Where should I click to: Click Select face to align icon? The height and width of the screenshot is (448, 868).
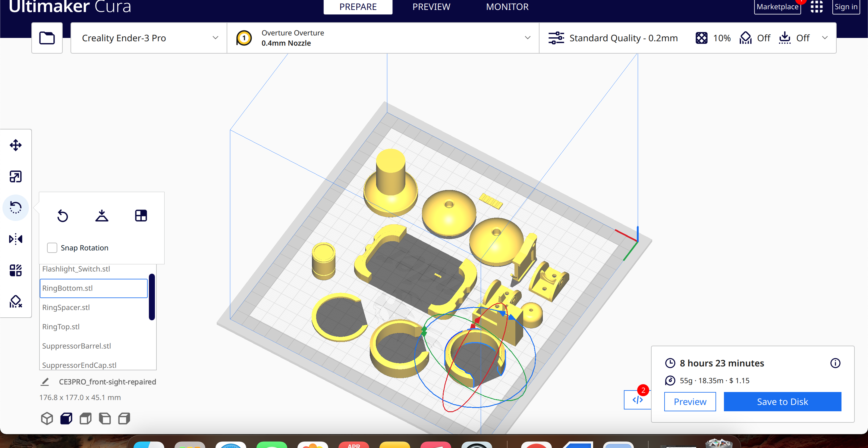pos(141,215)
